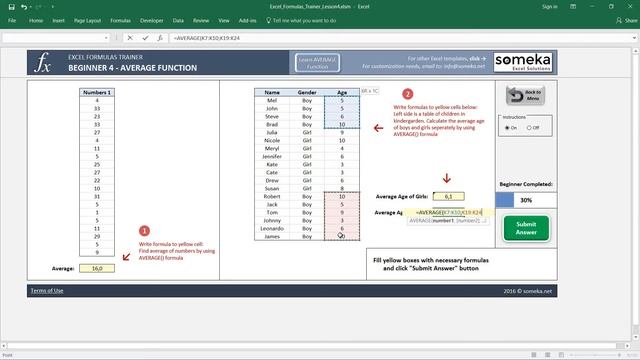Switch to Page Layout view icon in status bar
This screenshot has height=360, width=640.
pyautogui.click(x=547, y=355)
